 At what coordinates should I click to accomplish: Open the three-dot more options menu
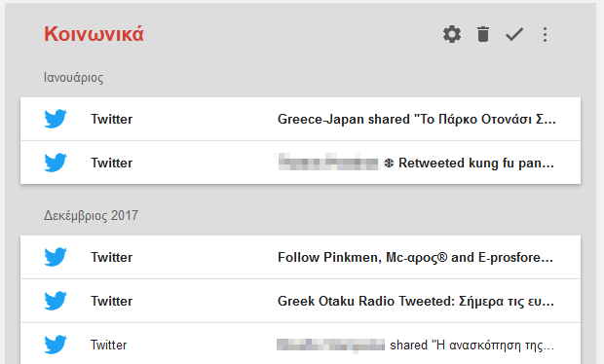545,34
